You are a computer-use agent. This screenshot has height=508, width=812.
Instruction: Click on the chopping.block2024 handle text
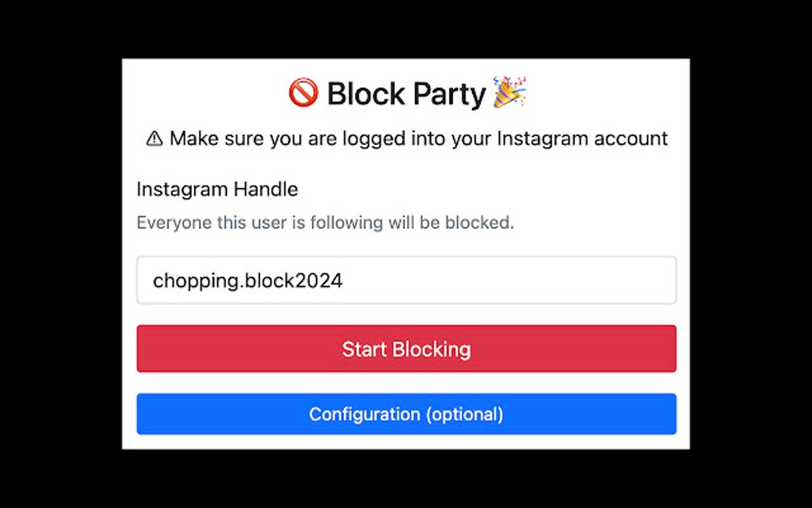pyautogui.click(x=248, y=280)
